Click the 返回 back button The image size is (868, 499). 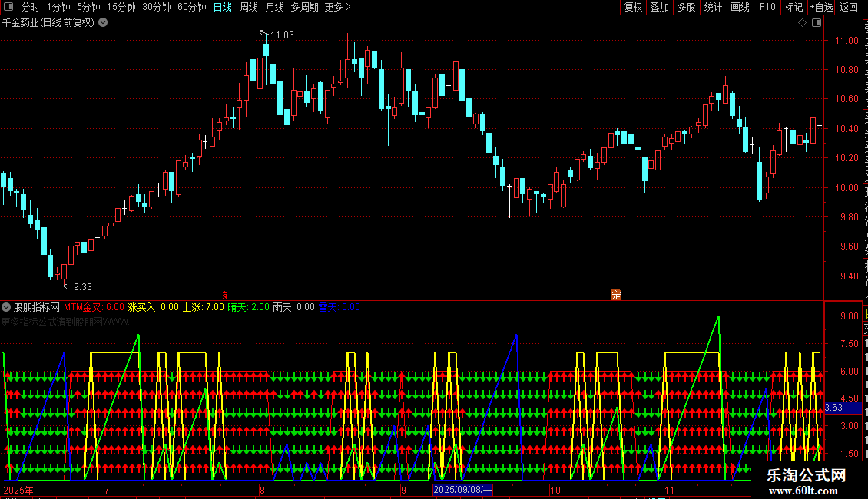point(848,7)
